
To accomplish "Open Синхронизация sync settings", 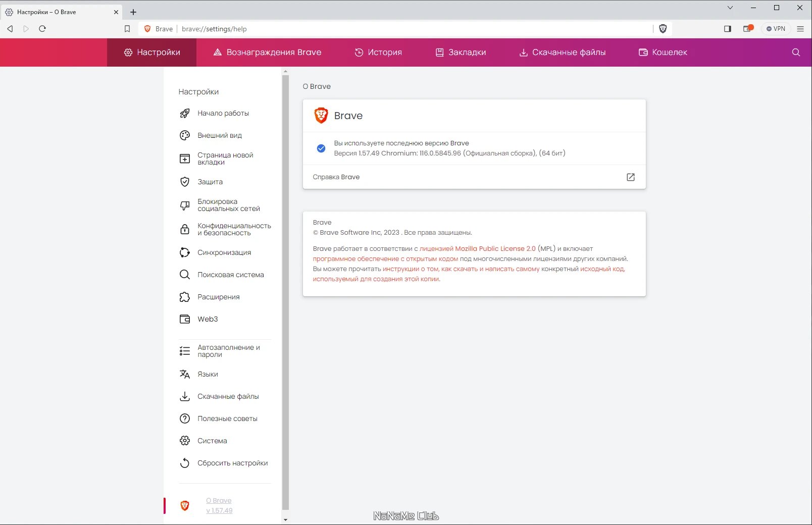I will [224, 252].
